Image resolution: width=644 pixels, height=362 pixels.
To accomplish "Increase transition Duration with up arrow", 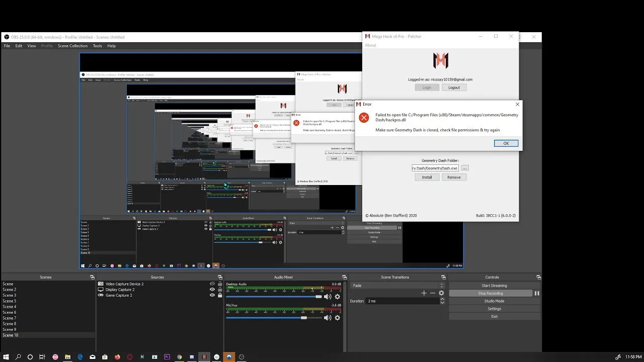I will [442, 299].
